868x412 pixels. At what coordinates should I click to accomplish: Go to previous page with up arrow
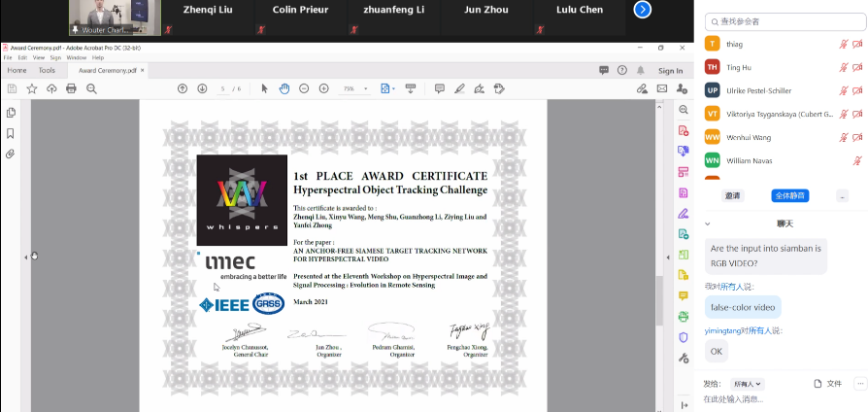pos(182,88)
